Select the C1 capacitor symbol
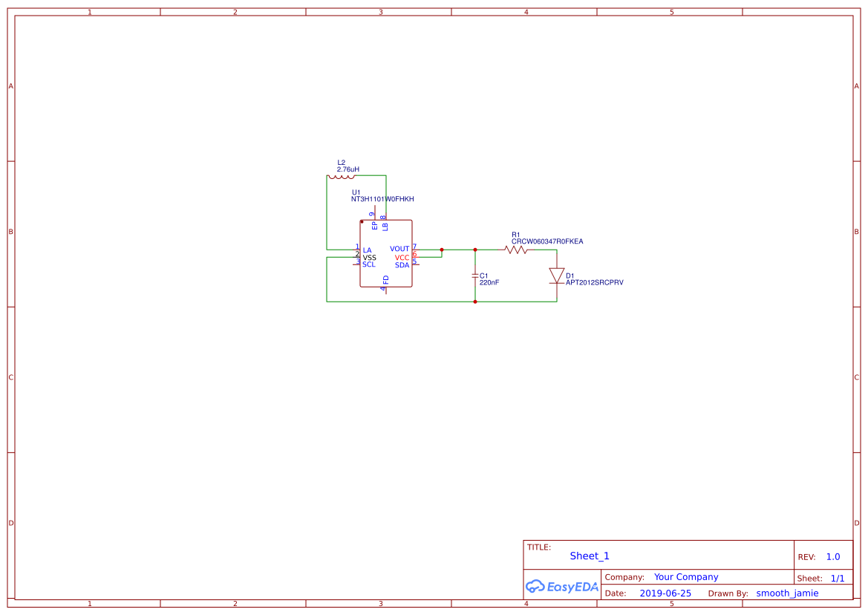 475,276
